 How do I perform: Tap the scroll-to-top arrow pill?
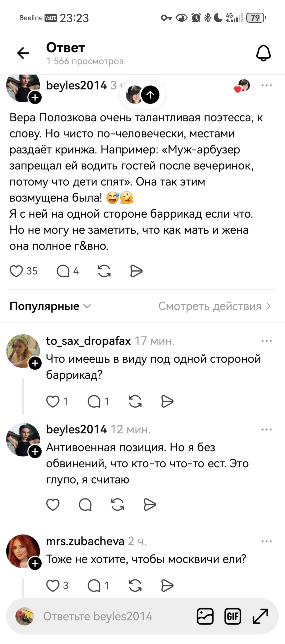150,95
